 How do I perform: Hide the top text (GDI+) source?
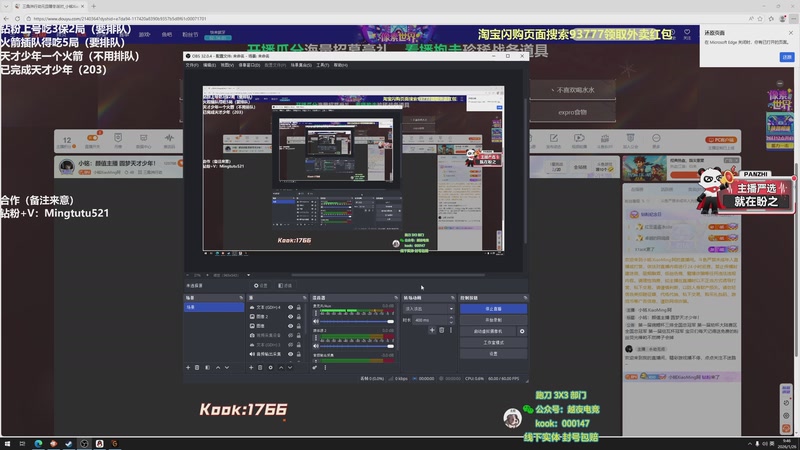[x=290, y=308]
